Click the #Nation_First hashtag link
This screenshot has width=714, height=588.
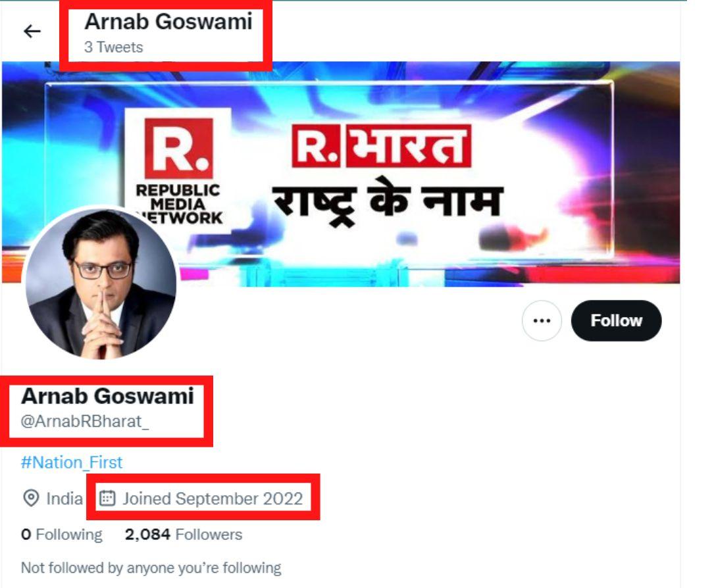(72, 462)
